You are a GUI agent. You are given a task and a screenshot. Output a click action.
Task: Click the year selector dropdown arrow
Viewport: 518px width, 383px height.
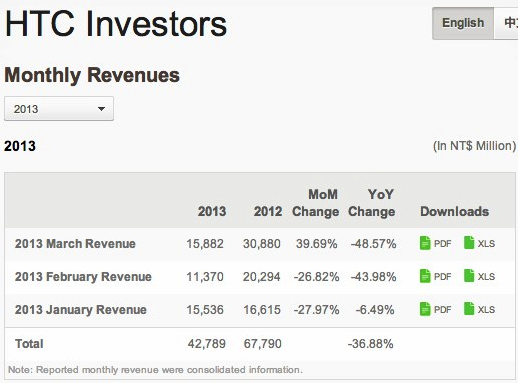(101, 109)
